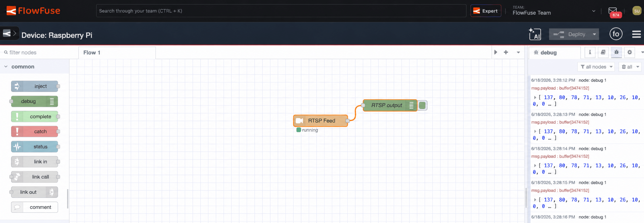The image size is (644, 223).
Task: Open the clear all options dropdown arrow
Action: (638, 67)
